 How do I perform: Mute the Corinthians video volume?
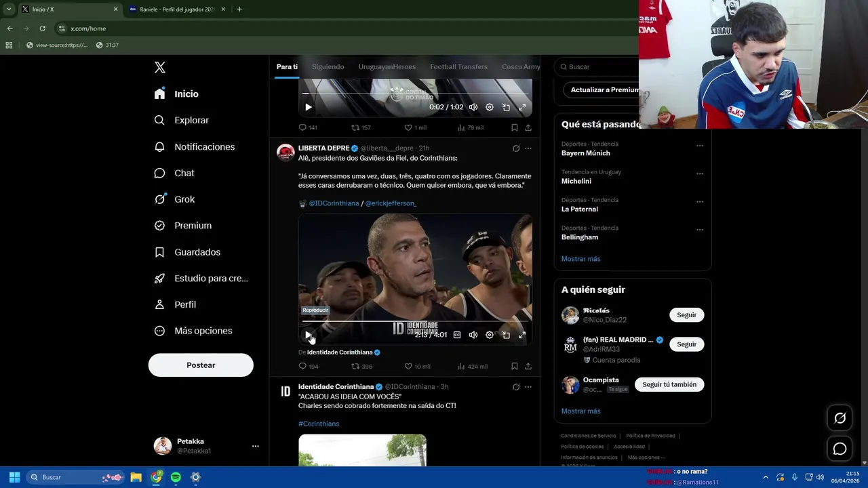point(473,335)
